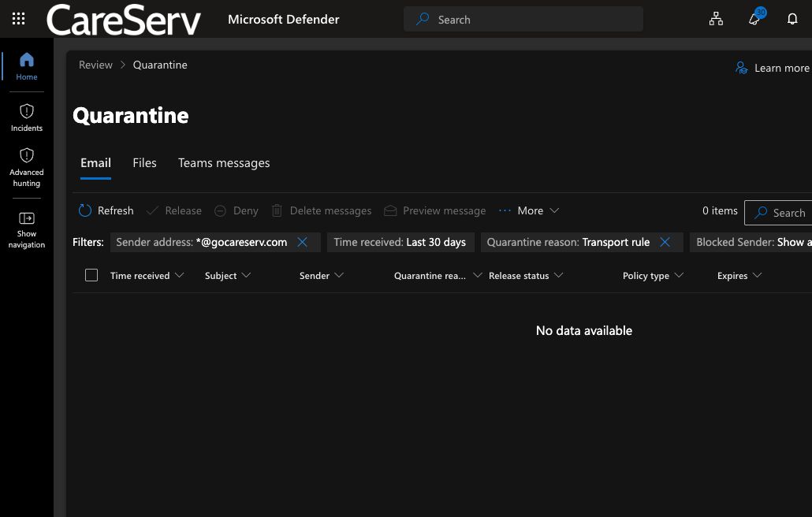This screenshot has height=517, width=812.
Task: Click the Microsoft Defender title
Action: pos(283,19)
